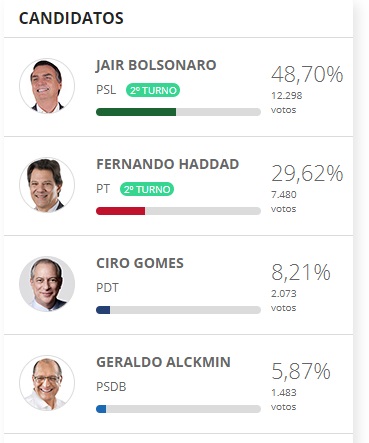Select the GERALDO ALCKMIN name
Viewport: 369px width, 443px height.
point(163,362)
